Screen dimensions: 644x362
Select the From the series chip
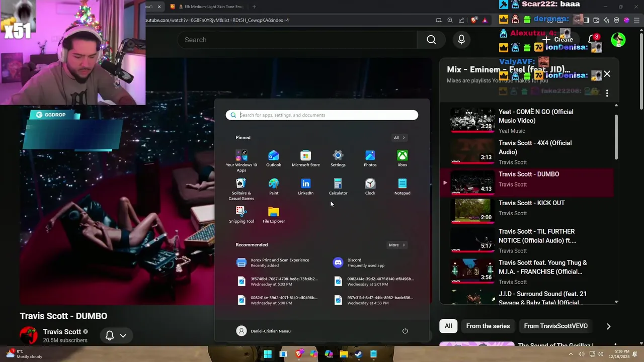488,326
